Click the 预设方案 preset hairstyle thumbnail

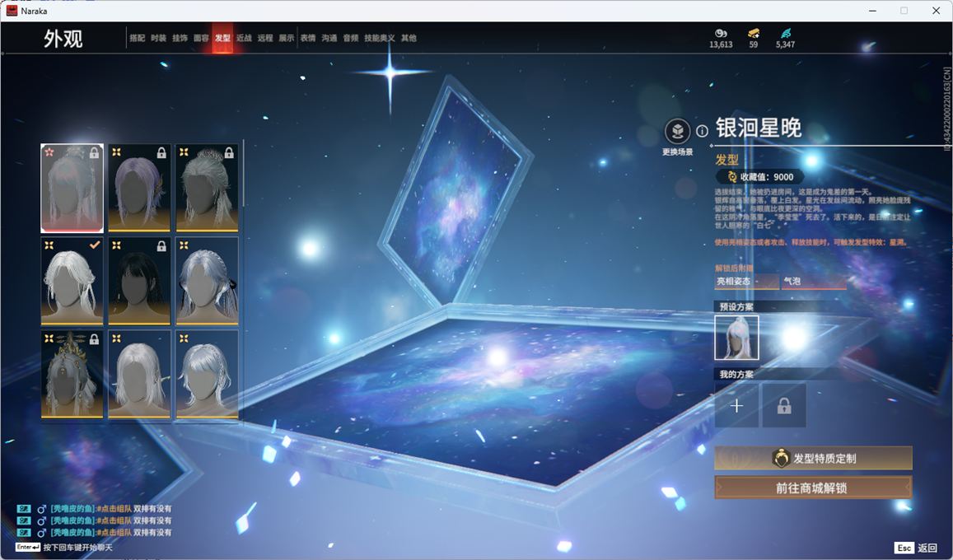pyautogui.click(x=736, y=338)
